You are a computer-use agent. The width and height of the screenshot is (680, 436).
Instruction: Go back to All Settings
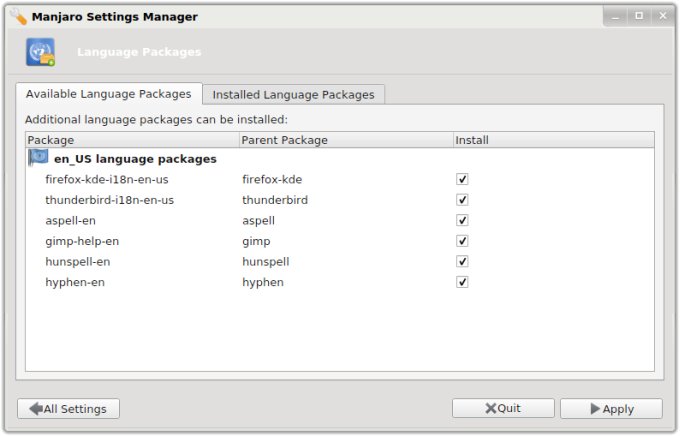tap(69, 409)
